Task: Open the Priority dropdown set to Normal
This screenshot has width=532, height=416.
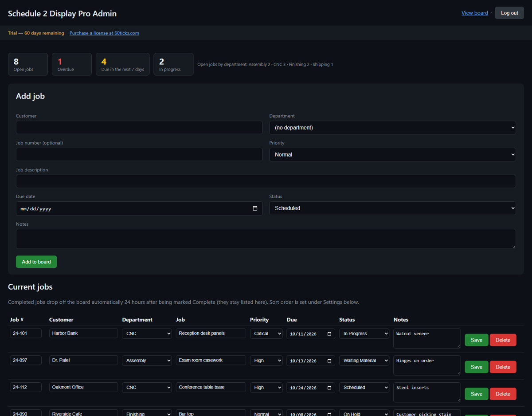Action: (392, 155)
